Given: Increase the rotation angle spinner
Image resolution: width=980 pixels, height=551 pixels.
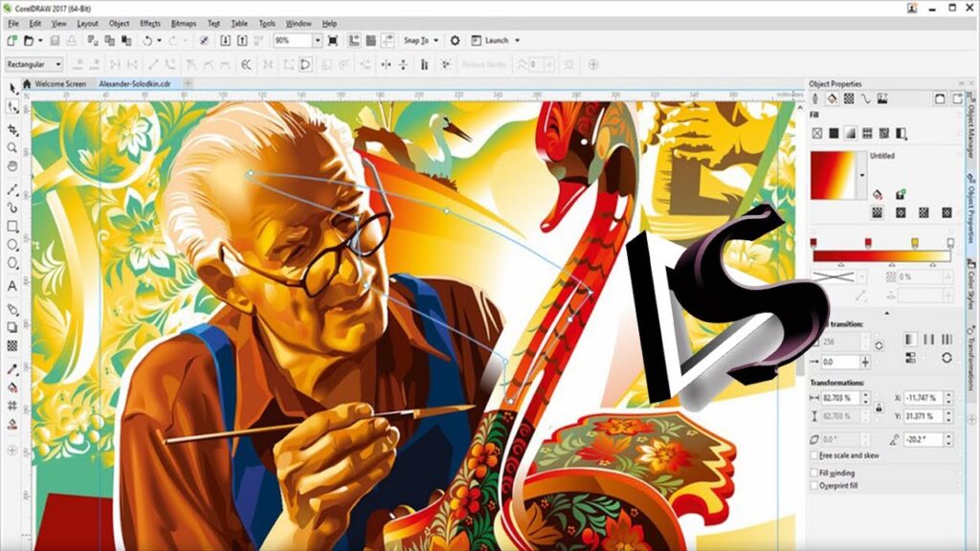Looking at the screenshot, I should [948, 436].
